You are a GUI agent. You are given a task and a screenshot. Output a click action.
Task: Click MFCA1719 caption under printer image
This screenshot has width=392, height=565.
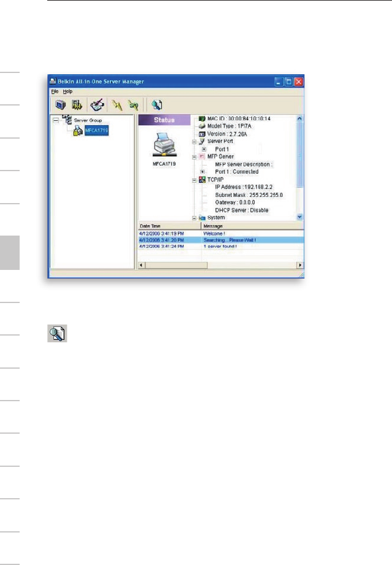click(x=164, y=164)
